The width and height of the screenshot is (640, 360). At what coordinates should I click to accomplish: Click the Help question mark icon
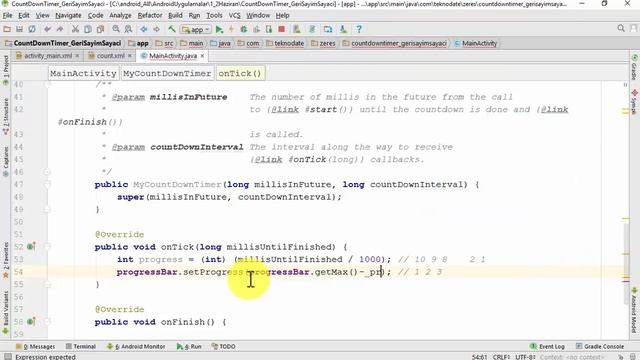pos(359,29)
